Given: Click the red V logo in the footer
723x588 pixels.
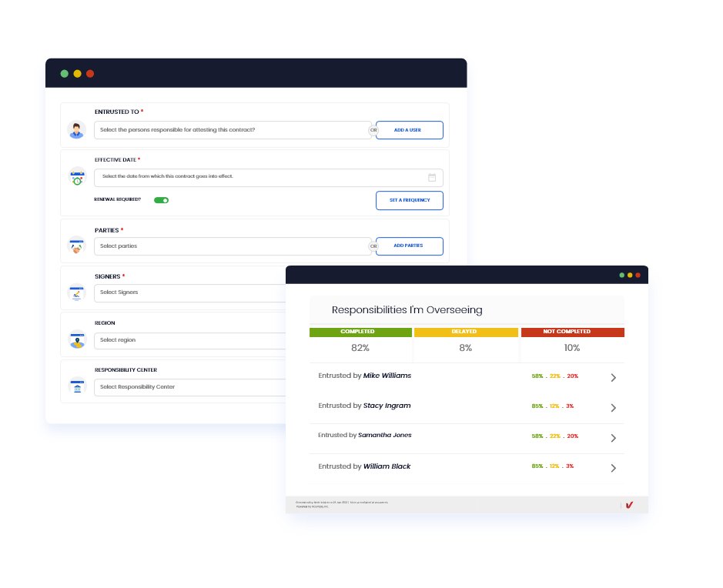Looking at the screenshot, I should [x=630, y=505].
